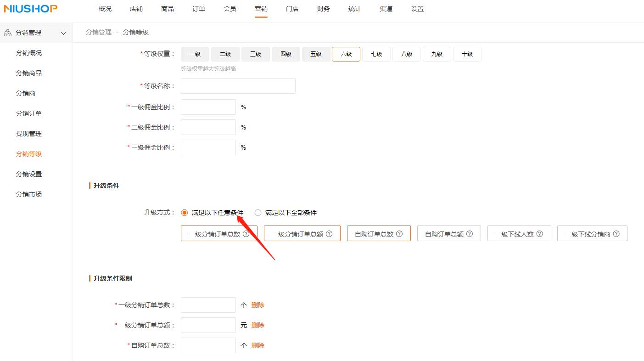
Task: Open the 设置 menu item
Action: click(x=417, y=8)
